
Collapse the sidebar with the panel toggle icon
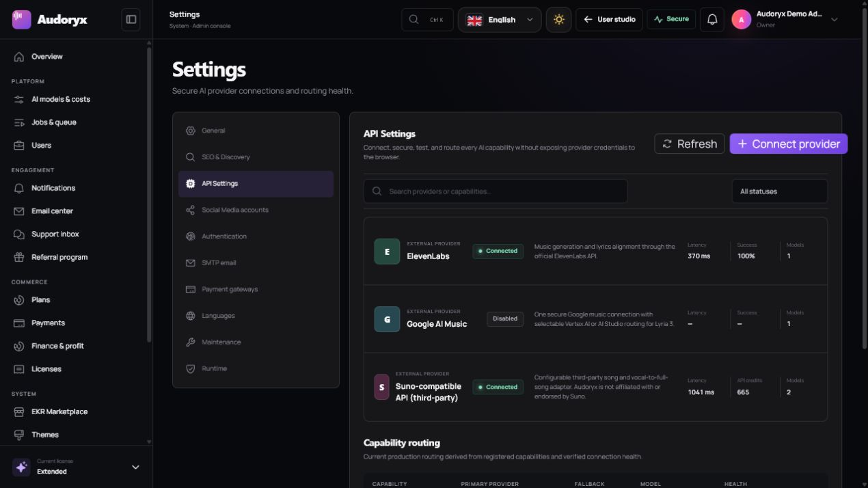click(131, 19)
